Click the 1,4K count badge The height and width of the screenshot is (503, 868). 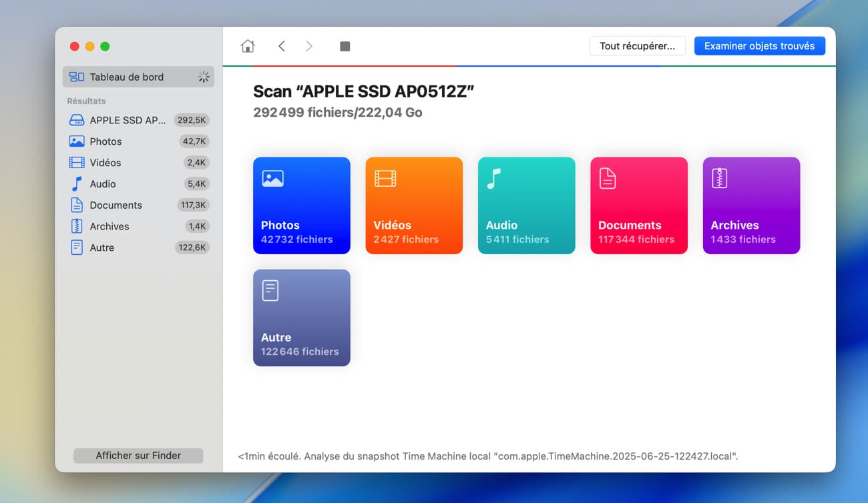pos(198,226)
